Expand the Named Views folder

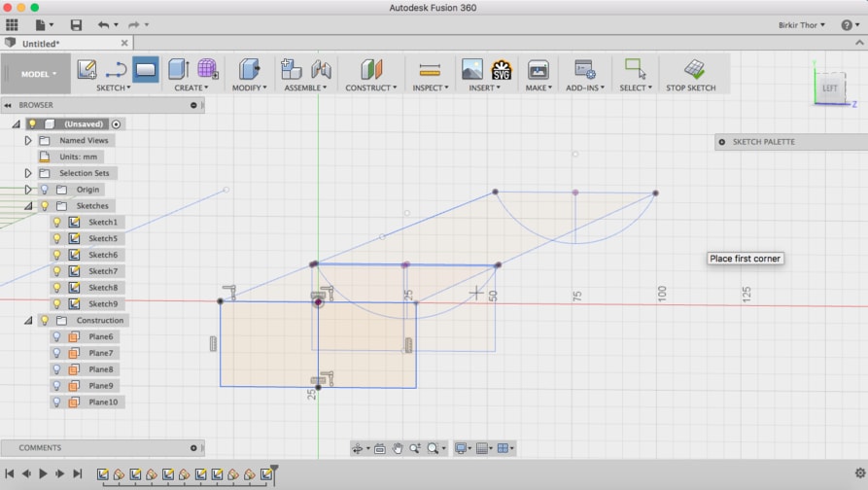27,141
